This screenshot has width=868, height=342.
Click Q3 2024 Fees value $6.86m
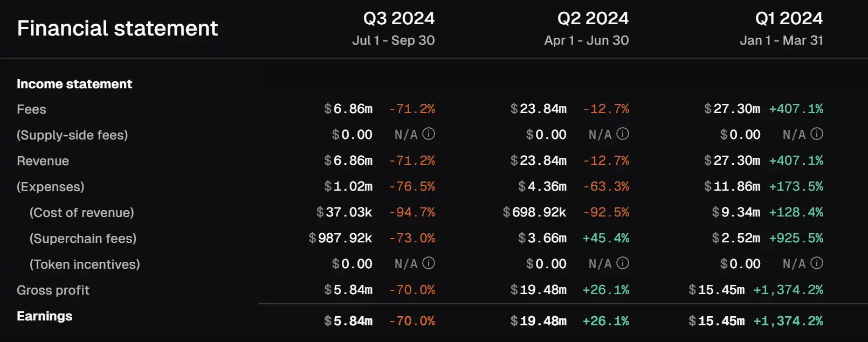(x=348, y=109)
